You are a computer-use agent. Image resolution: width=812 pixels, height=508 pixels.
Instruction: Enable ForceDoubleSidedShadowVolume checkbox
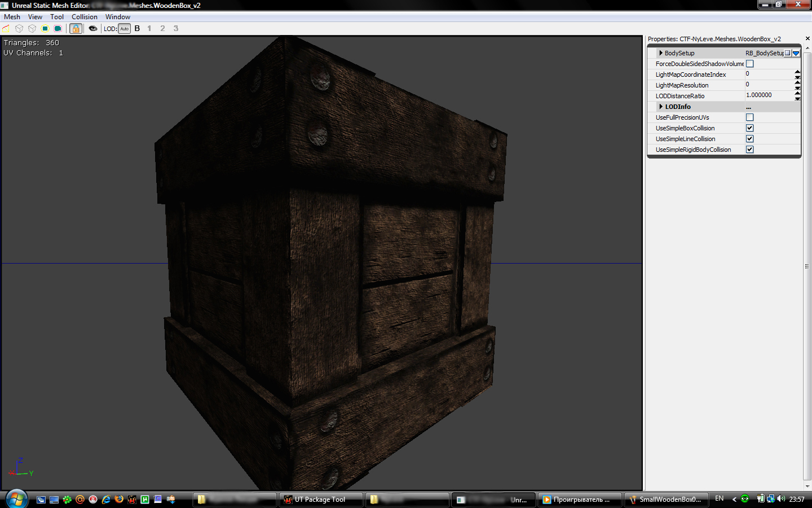point(749,64)
